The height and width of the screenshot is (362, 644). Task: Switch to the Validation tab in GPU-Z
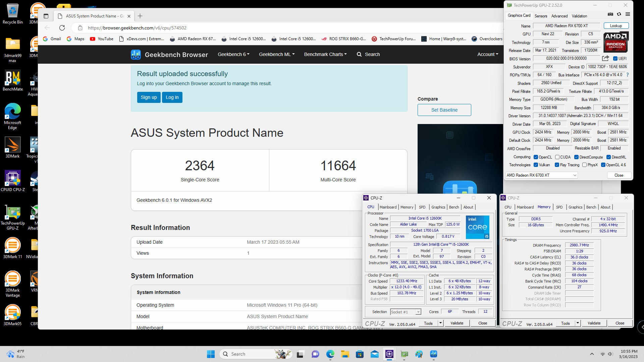[x=579, y=16]
